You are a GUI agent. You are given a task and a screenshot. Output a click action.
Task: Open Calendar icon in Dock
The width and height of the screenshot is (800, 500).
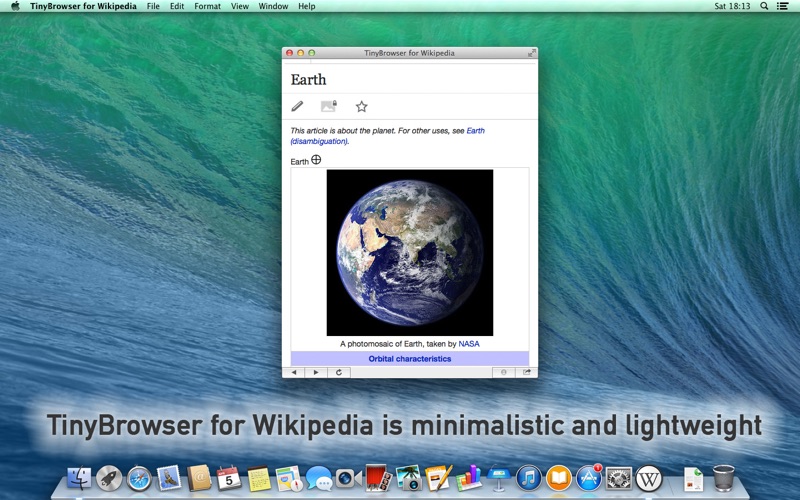229,479
